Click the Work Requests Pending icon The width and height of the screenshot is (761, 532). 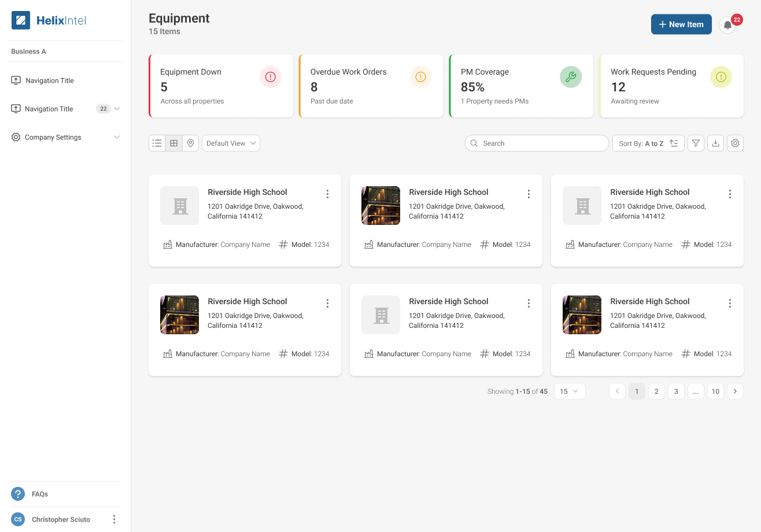(721, 77)
